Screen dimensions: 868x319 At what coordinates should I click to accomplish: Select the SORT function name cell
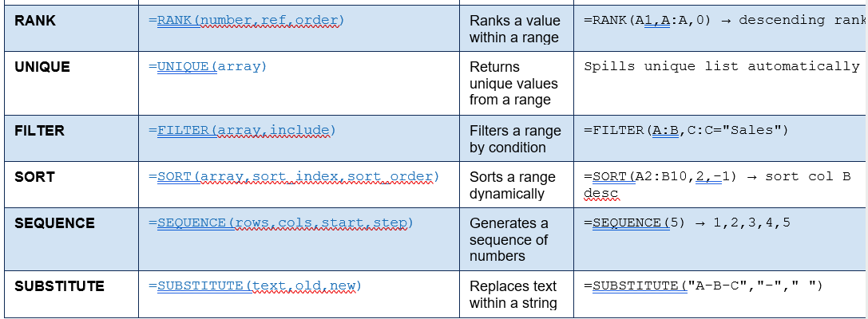point(71,185)
